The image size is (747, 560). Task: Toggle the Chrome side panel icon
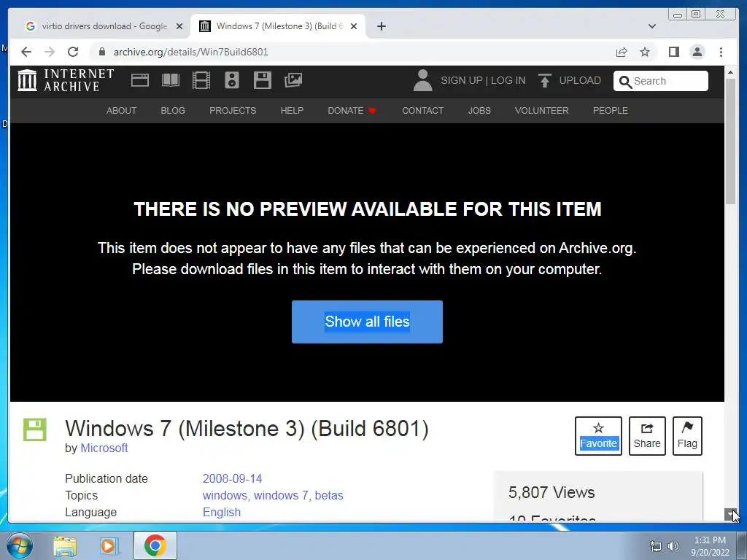click(673, 52)
